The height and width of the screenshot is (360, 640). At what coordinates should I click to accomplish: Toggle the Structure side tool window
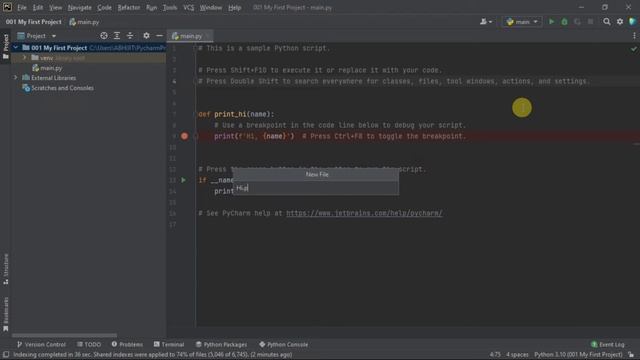(6, 269)
